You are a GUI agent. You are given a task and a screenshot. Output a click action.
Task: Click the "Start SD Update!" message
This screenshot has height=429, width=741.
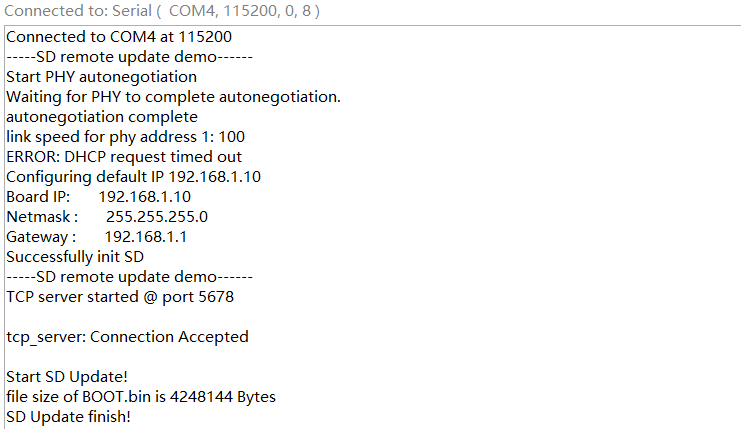click(67, 377)
